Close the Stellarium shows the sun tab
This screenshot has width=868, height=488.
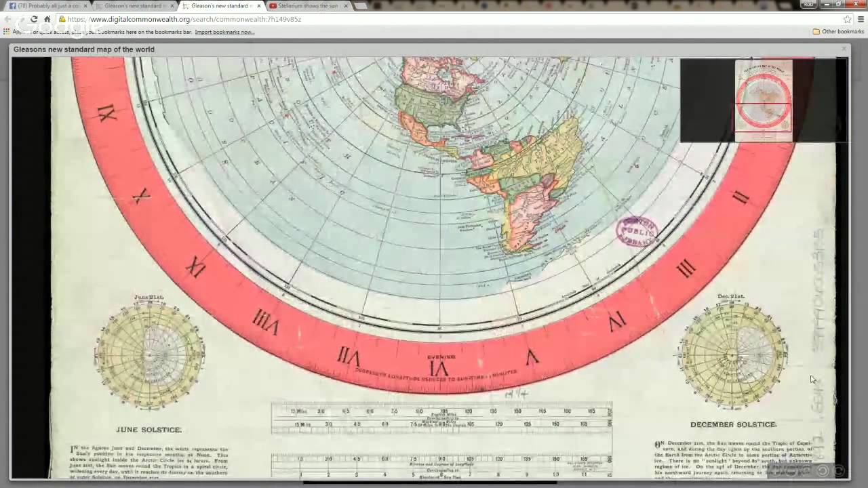pos(346,5)
